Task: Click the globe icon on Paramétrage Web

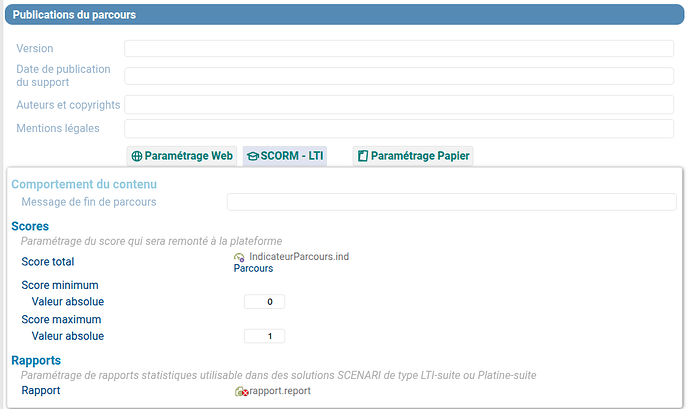Action: (137, 156)
